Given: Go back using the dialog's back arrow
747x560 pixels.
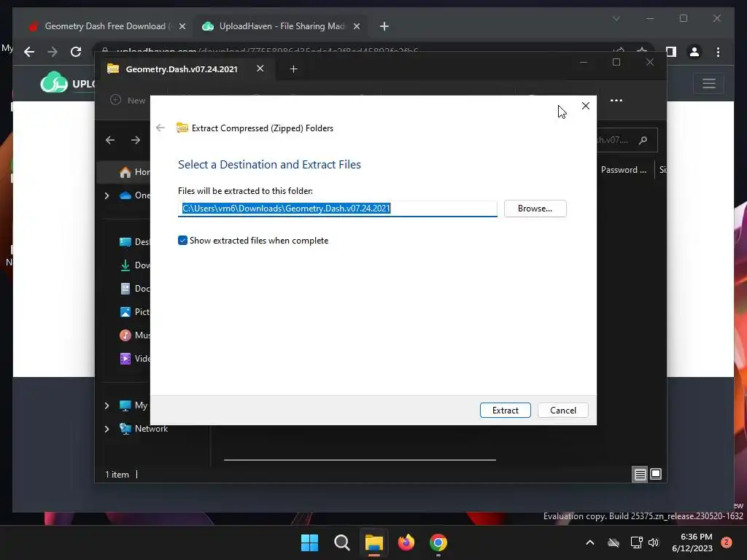Looking at the screenshot, I should (x=160, y=128).
